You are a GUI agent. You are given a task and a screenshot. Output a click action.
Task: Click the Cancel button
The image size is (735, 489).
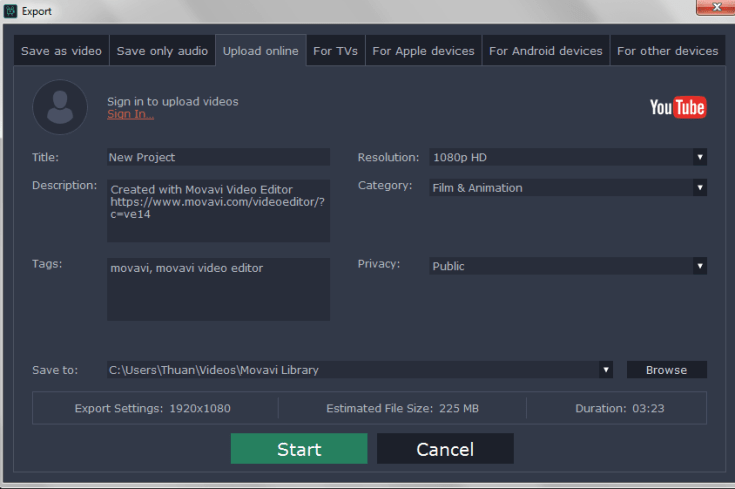[445, 449]
